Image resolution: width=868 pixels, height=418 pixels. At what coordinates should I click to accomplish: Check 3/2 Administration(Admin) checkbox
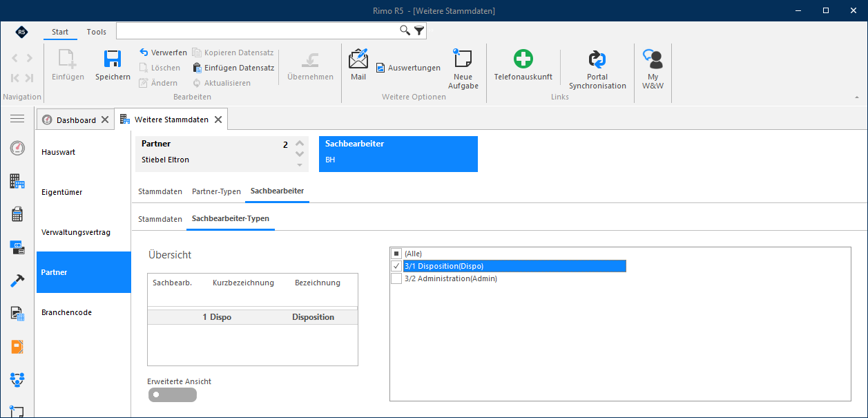point(396,278)
